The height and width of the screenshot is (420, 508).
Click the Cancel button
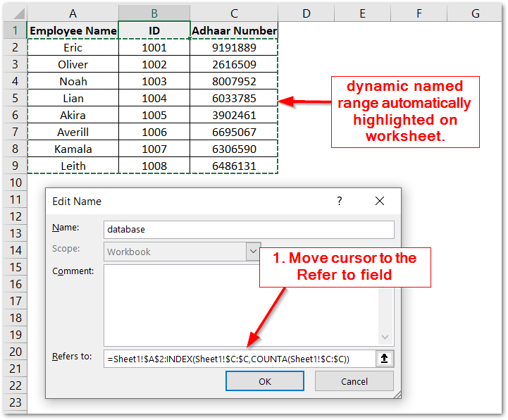354,381
